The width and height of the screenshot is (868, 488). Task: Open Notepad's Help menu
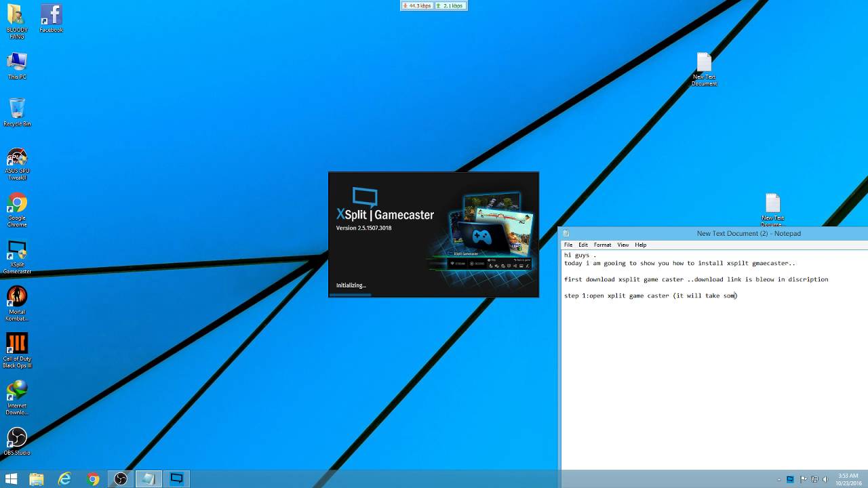(x=641, y=245)
